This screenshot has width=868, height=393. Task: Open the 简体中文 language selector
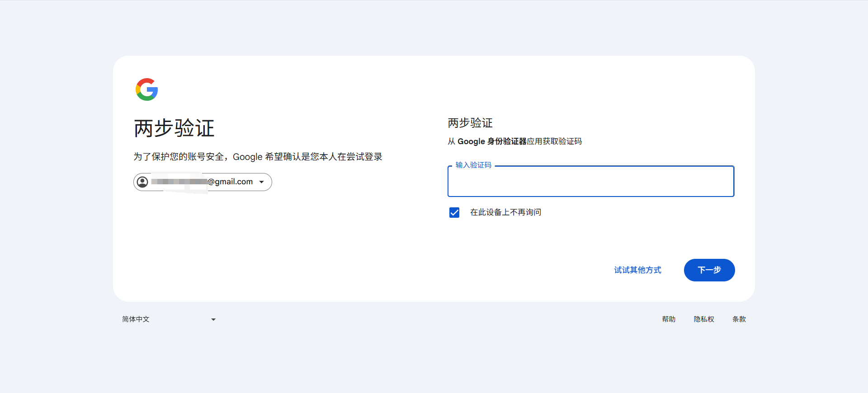click(x=136, y=319)
